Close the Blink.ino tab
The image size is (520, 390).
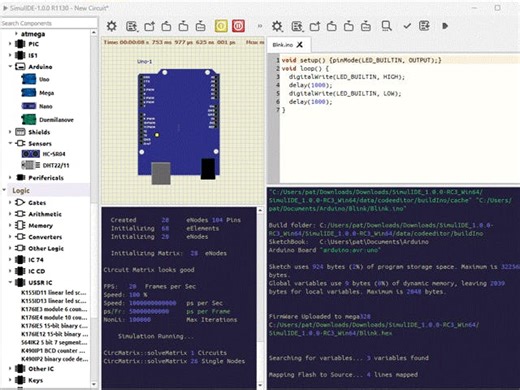[300, 45]
